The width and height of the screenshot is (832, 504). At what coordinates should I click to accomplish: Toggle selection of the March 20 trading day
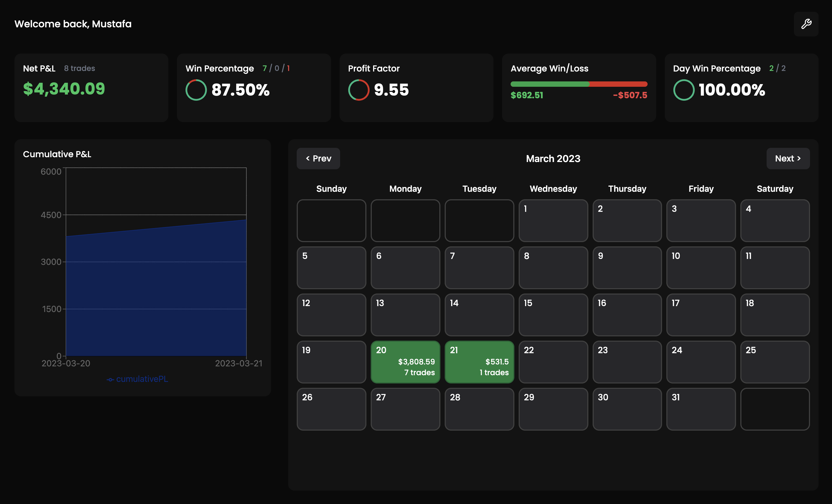point(405,362)
